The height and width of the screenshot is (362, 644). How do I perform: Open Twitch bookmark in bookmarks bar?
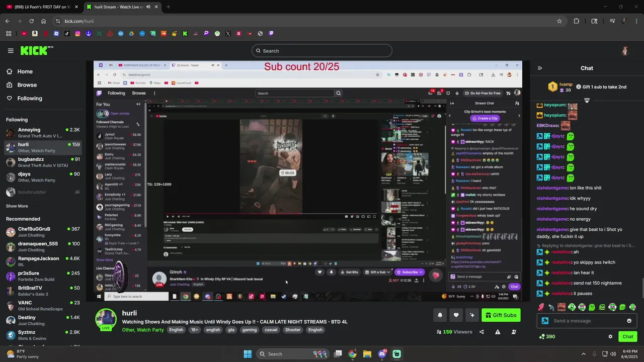pyautogui.click(x=271, y=34)
